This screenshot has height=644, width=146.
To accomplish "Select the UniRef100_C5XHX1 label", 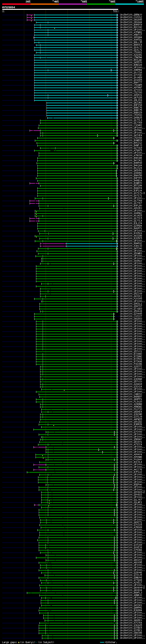I will pos(131,53).
